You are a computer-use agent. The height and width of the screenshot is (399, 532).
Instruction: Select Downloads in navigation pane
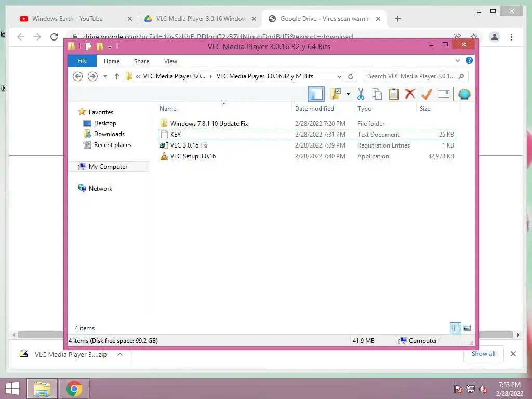[x=109, y=134]
